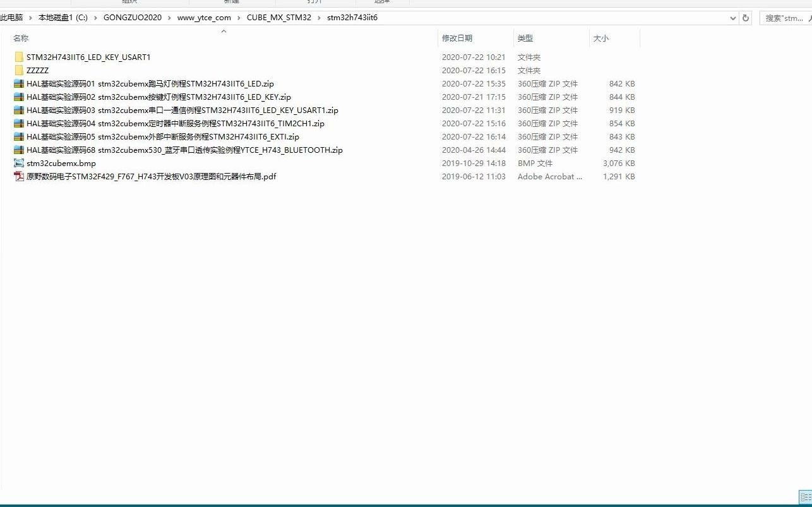Sort files by 大小 column header
Viewport: 812px width, 507px height.
point(601,39)
